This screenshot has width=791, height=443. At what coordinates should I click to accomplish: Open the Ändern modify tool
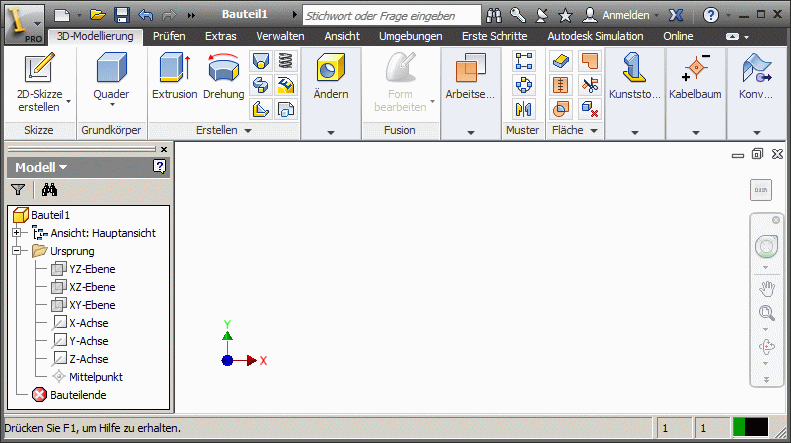[x=331, y=70]
